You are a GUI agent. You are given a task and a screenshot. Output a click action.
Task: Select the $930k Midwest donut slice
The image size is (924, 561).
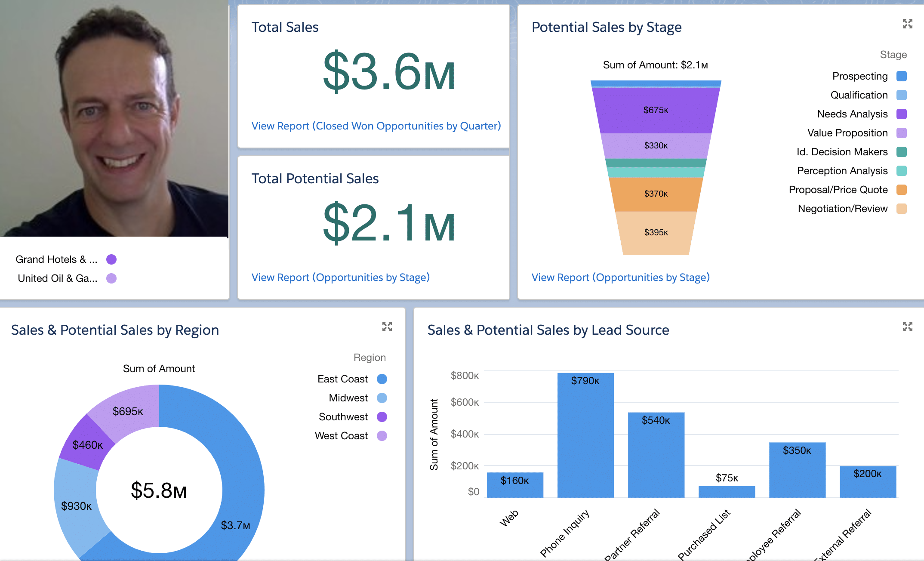77,506
